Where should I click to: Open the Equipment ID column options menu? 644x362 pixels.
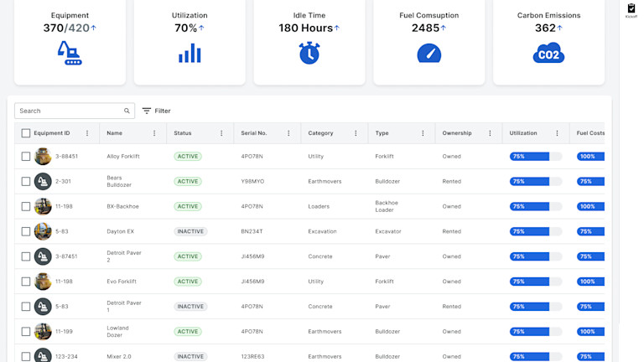pos(87,133)
